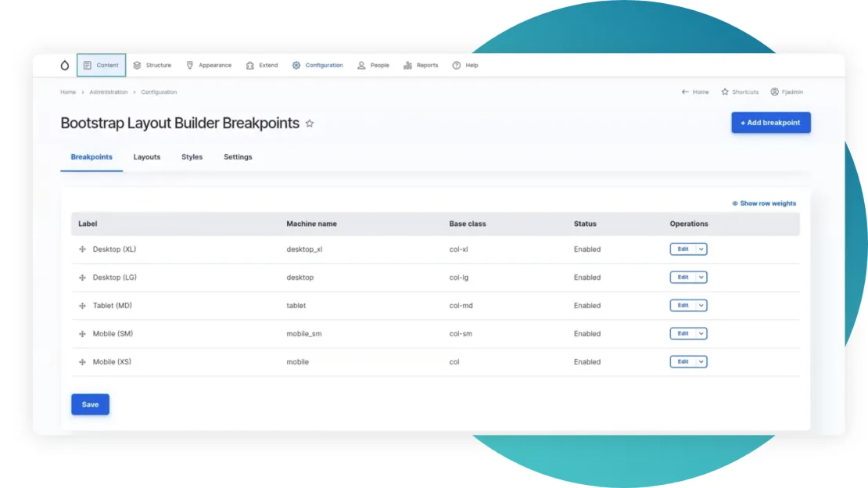This screenshot has height=488, width=868.
Task: Go back to Home via arrow link
Action: (x=695, y=92)
